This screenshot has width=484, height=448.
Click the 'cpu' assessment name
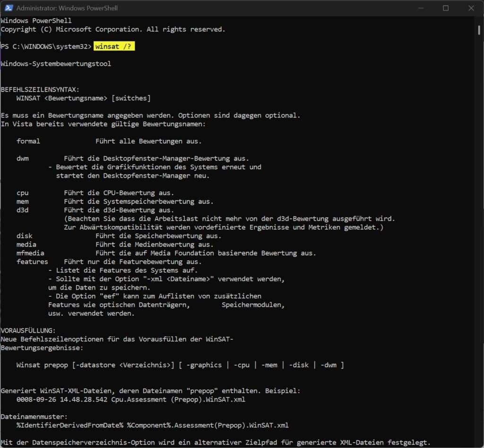click(x=23, y=193)
